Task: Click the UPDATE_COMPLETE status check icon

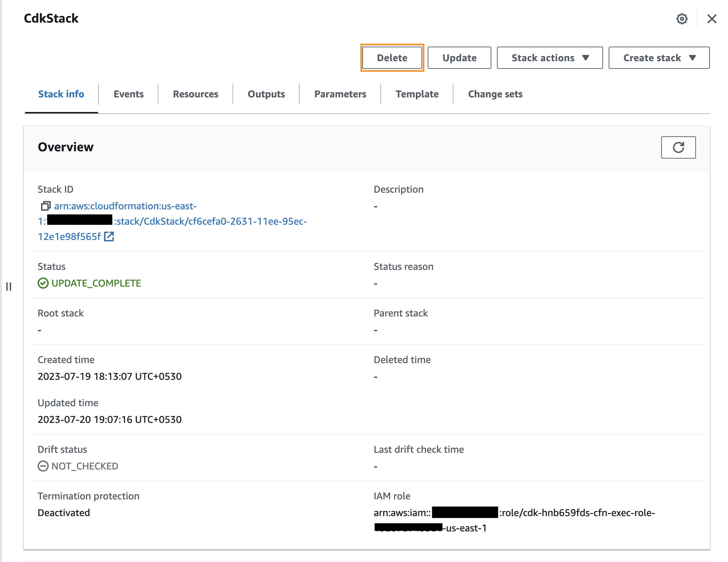Action: (43, 283)
